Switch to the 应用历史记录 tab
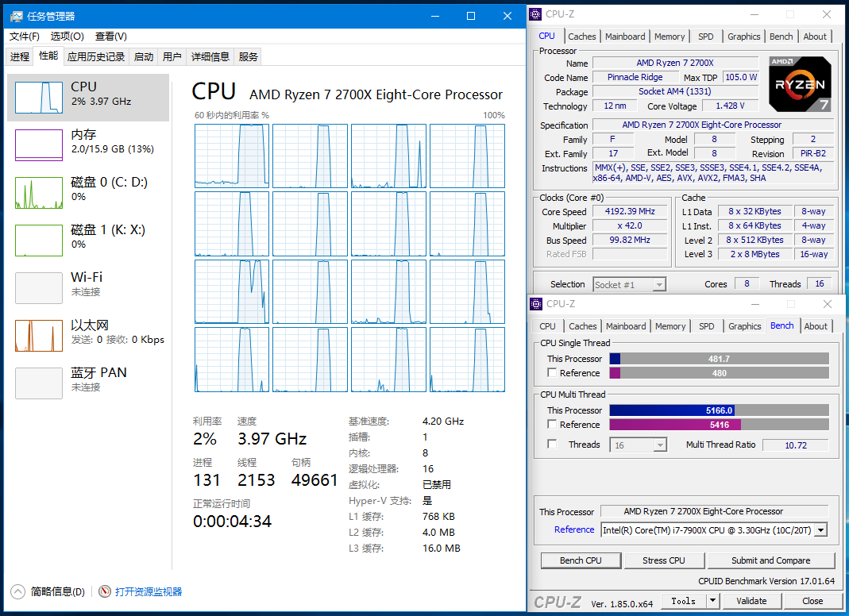849x616 pixels. point(96,56)
